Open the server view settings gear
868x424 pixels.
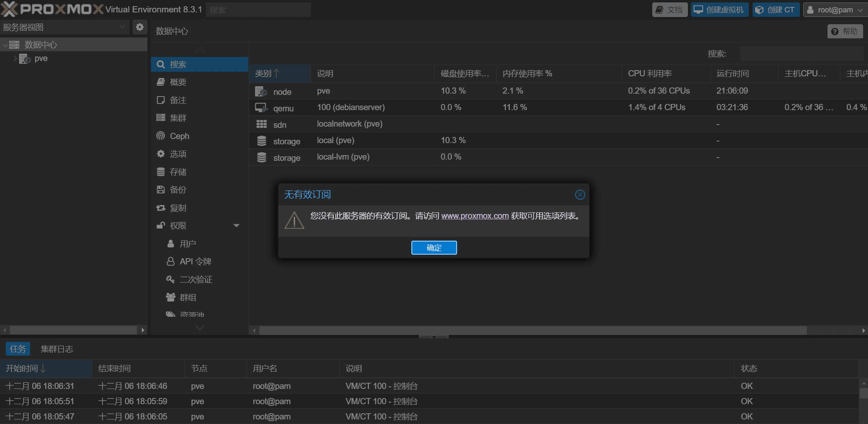[140, 27]
